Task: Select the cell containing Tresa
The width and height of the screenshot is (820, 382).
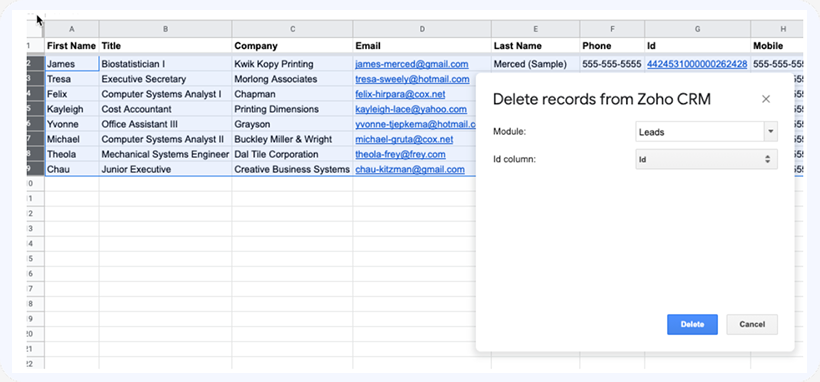Action: tap(72, 80)
